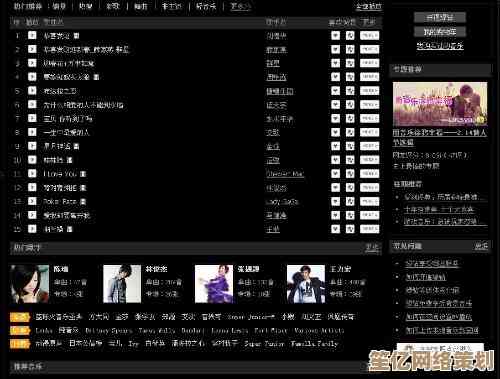500x379 pixels.
Task: Add row 3 song to playlist icon
Action: [x=350, y=63]
